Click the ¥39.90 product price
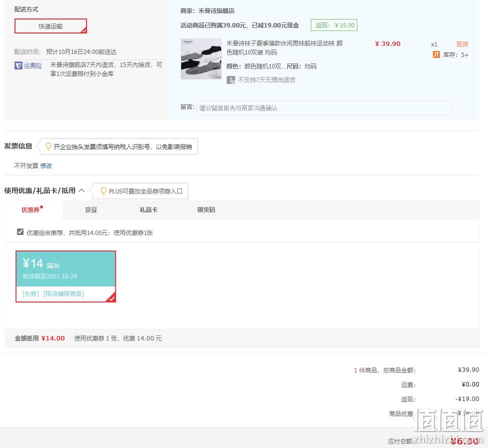Screen dimensions: 488x448 pos(388,44)
